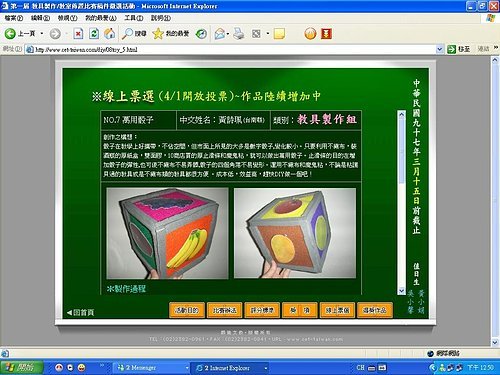Stop page loading with the red X icon
500x375 pixels.
point(78,34)
